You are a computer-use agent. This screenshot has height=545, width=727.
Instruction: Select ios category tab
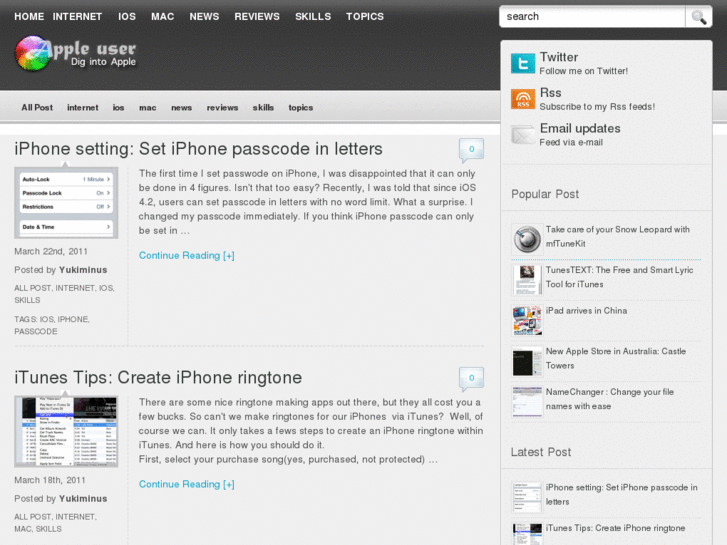pyautogui.click(x=118, y=108)
